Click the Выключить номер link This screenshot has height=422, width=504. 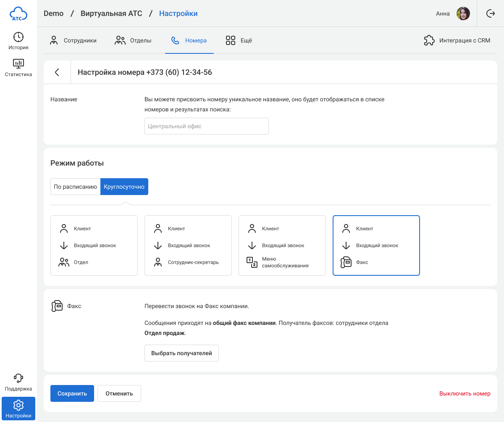click(465, 393)
